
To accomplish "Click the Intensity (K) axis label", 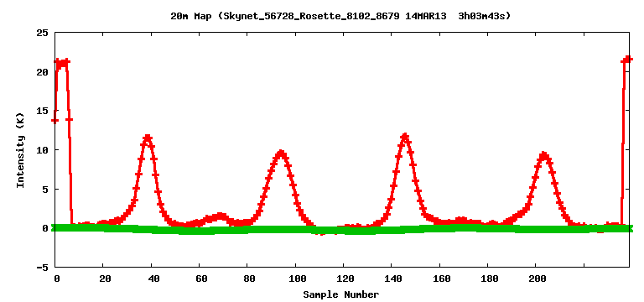I will [x=20, y=150].
